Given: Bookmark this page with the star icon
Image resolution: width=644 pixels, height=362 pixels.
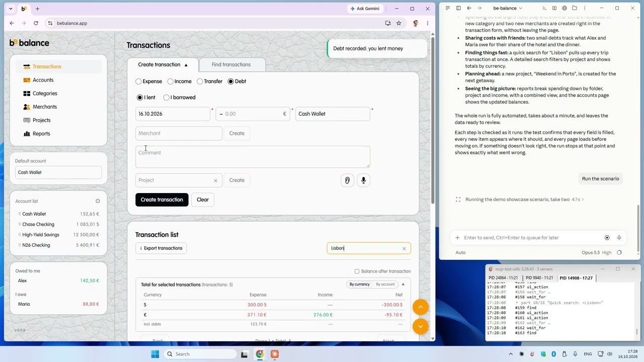Looking at the screenshot, I should (x=398, y=23).
